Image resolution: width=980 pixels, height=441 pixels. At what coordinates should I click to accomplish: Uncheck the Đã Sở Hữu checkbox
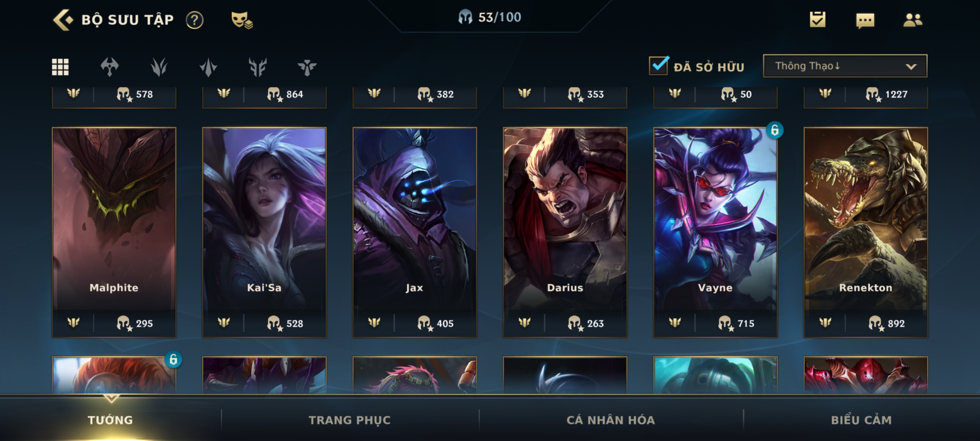pos(659,66)
